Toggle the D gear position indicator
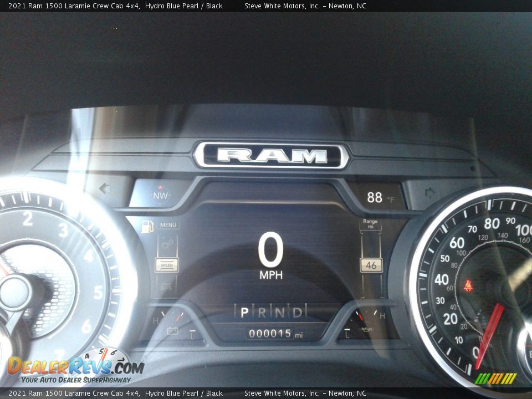This screenshot has height=399, width=532. (x=298, y=312)
